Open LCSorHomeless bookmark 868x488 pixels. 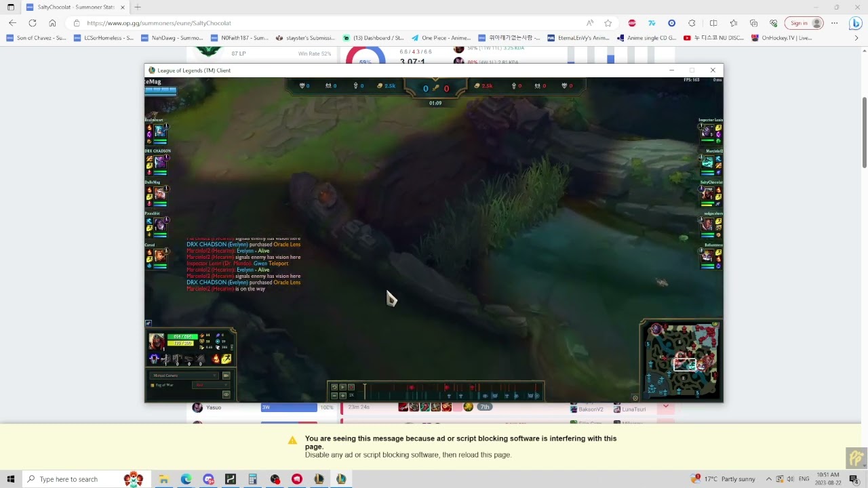104,38
